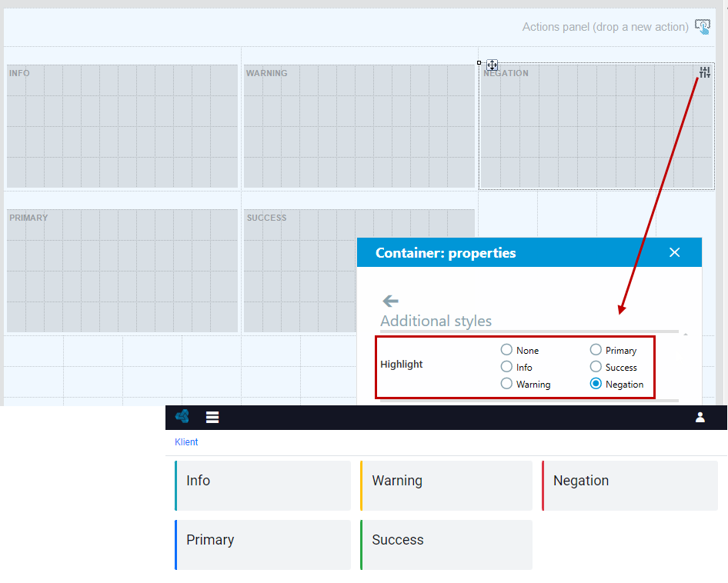Image resolution: width=728 pixels, height=583 pixels.
Task: Select the Warning highlight option
Action: 506,383
